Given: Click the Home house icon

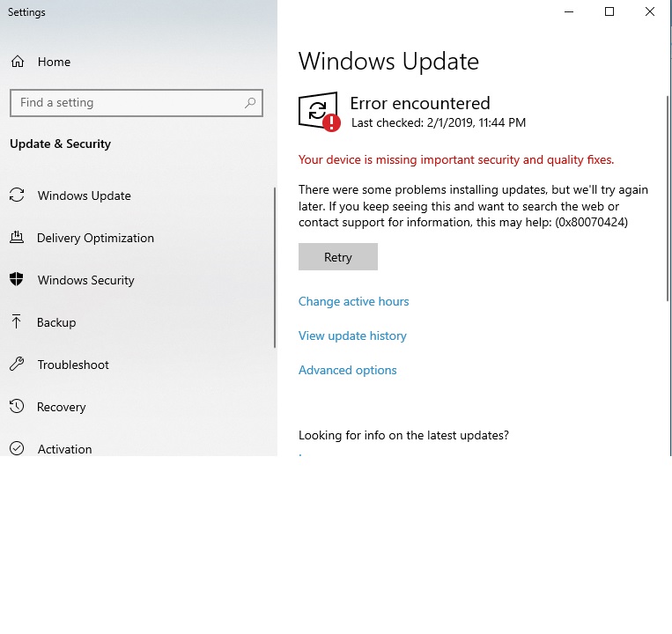Looking at the screenshot, I should [18, 62].
